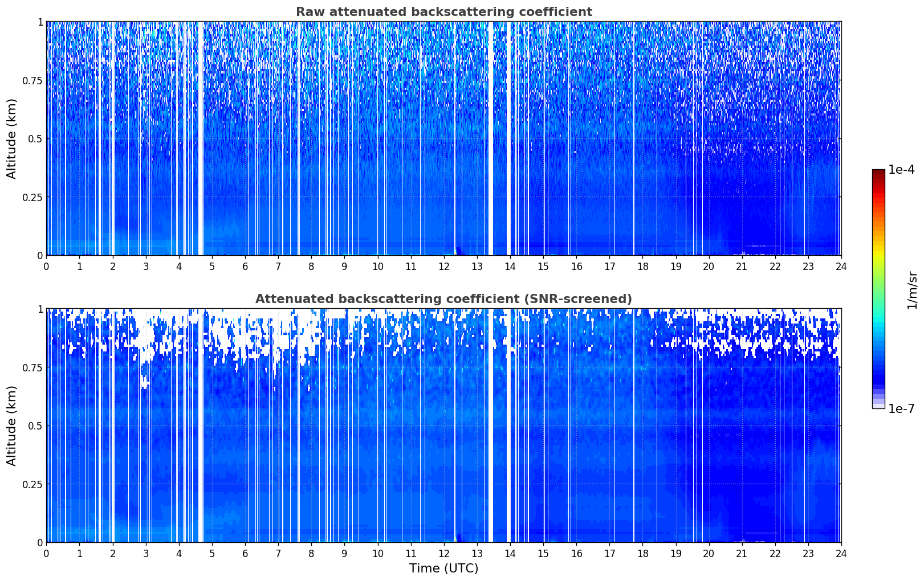This screenshot has width=924, height=581.
Task: Click the '12' hour tick under bottom panel
Action: (443, 553)
